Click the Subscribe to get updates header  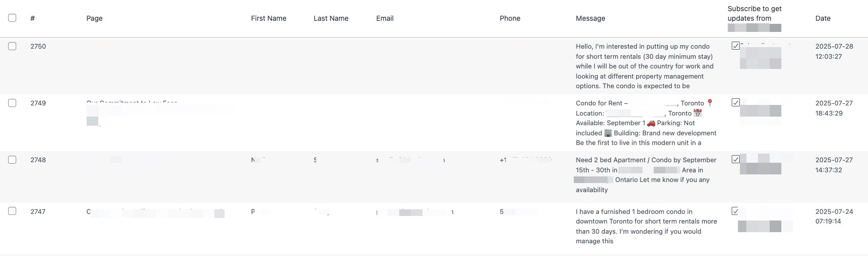pos(754,14)
